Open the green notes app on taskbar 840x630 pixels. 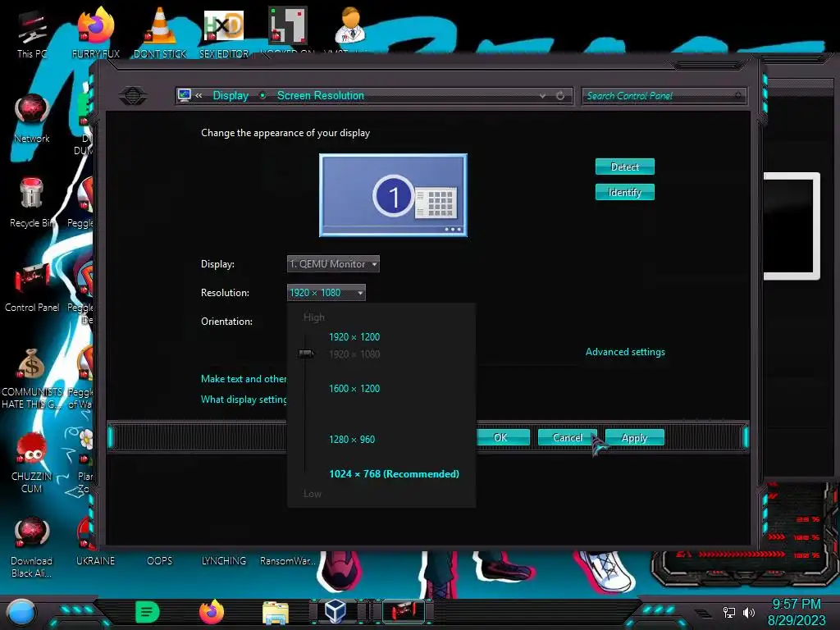coord(148,612)
